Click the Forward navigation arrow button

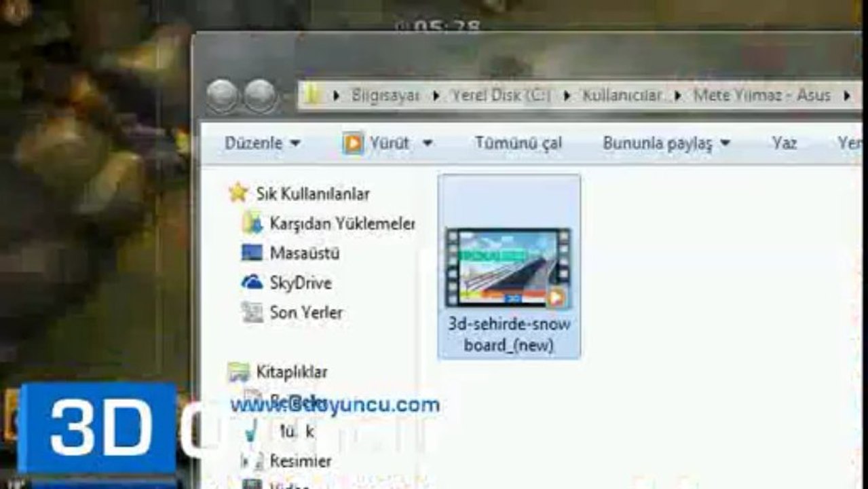coord(261,96)
